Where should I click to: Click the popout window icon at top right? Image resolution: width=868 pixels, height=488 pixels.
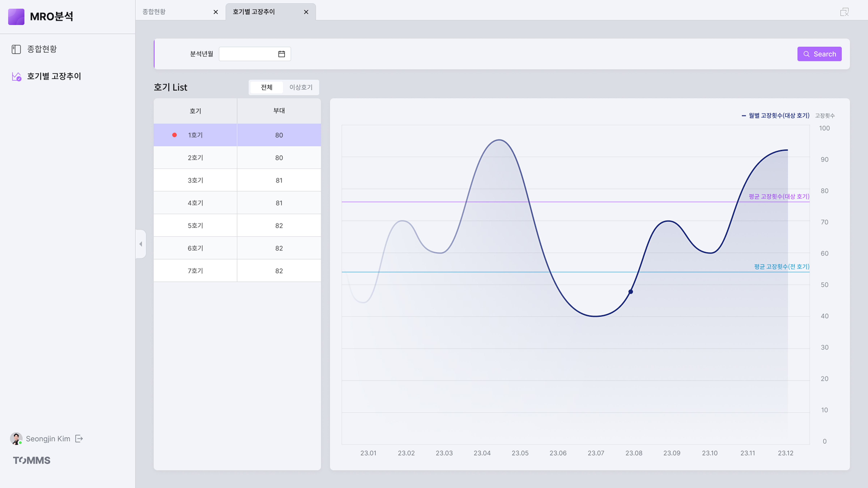(x=844, y=12)
